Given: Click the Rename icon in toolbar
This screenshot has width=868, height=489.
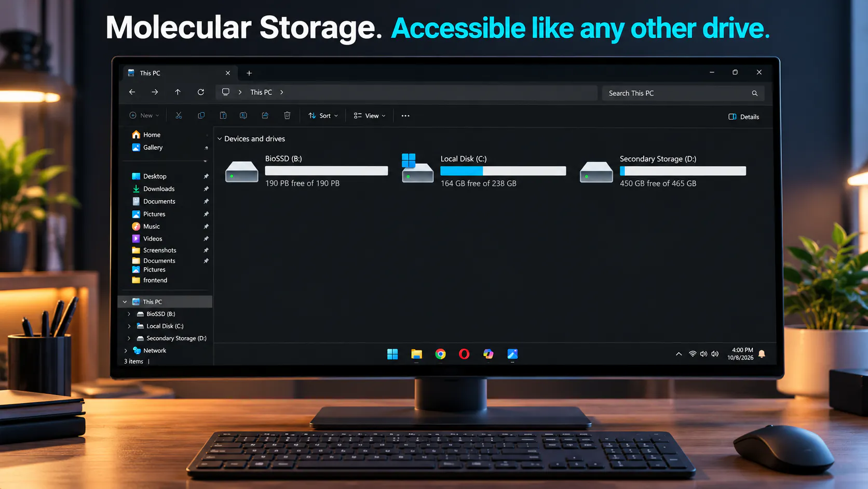Looking at the screenshot, I should coord(243,115).
